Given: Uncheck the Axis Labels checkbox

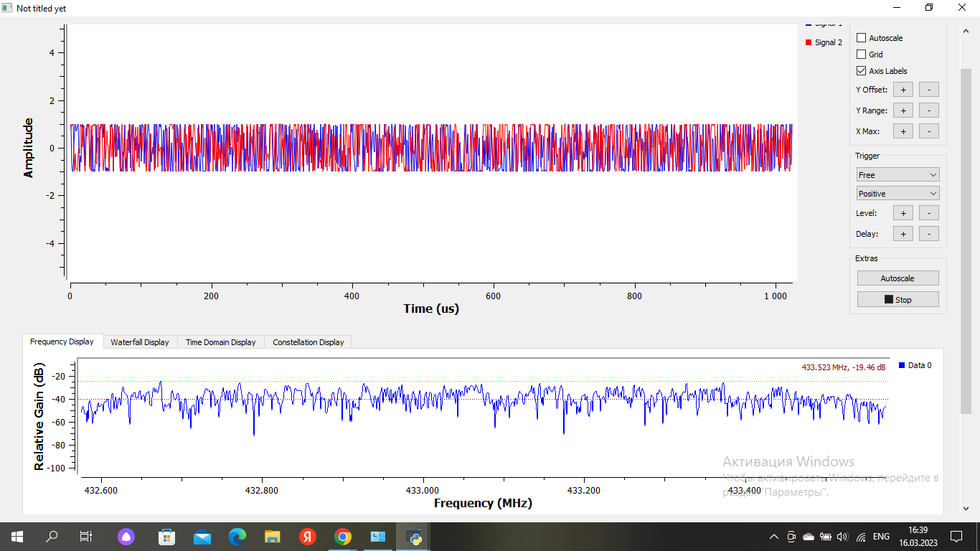Looking at the screenshot, I should pos(862,71).
